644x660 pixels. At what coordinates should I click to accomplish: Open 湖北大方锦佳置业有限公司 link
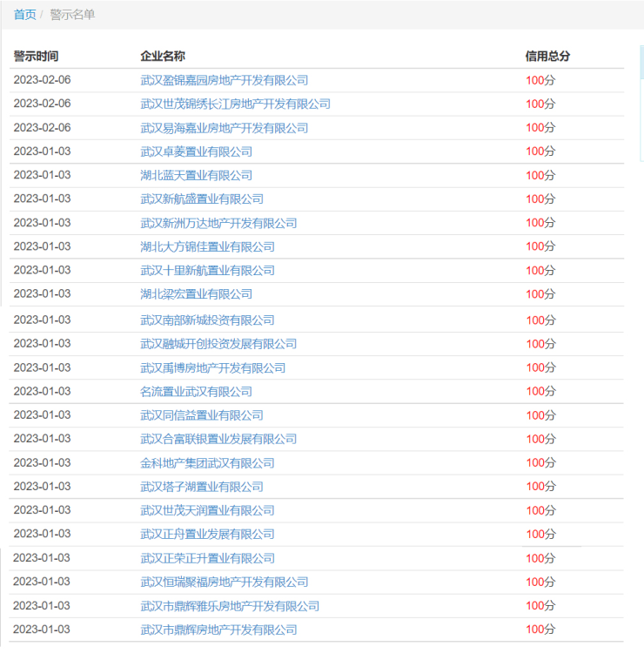pyautogui.click(x=207, y=246)
